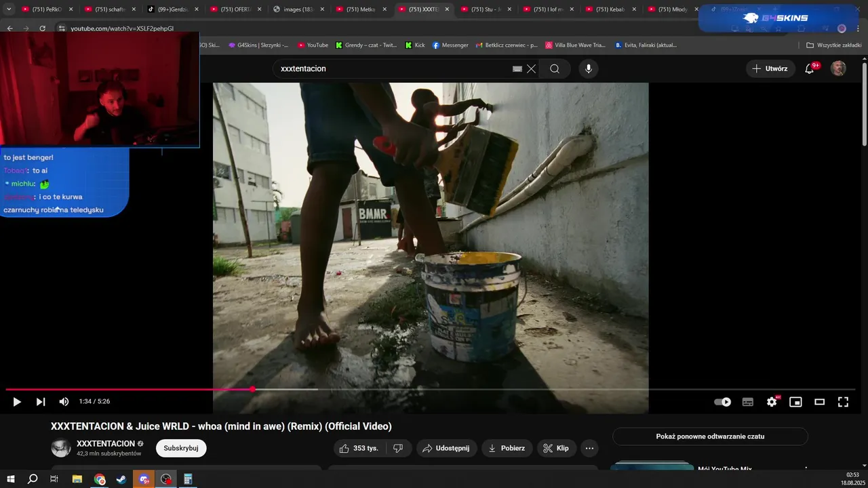Click Pokaż ponowne odtwarzanie czatu

click(710, 436)
